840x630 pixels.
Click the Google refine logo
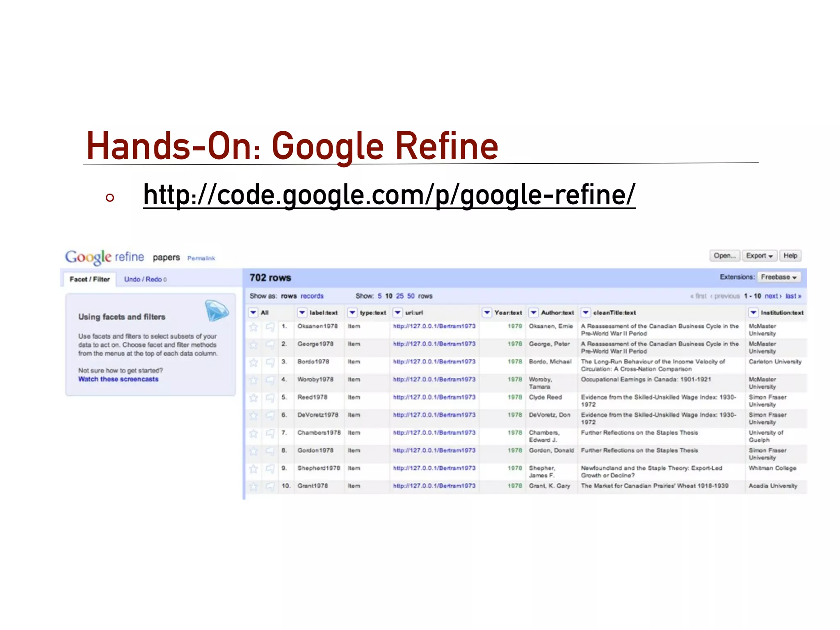click(x=105, y=257)
